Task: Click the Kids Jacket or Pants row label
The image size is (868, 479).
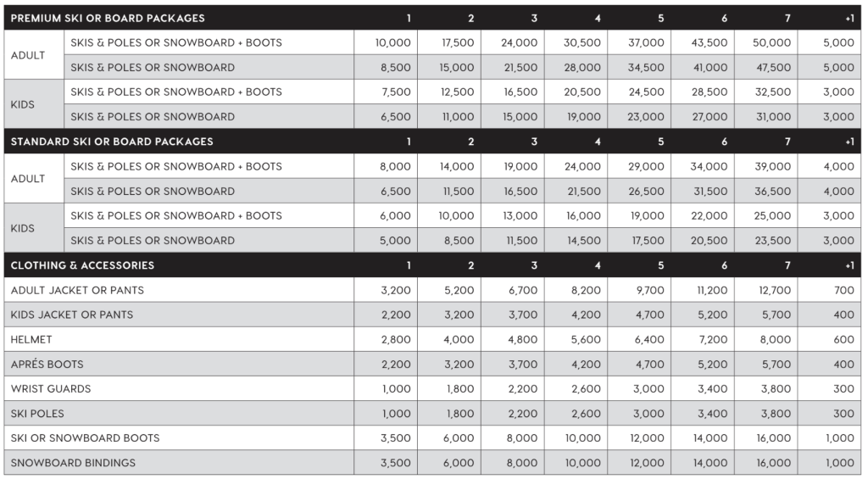Action: point(72,315)
